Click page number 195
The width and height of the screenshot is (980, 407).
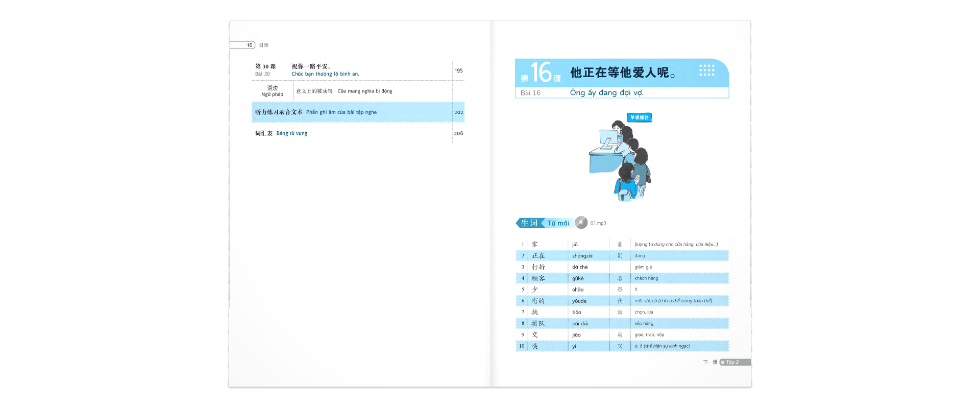point(459,70)
